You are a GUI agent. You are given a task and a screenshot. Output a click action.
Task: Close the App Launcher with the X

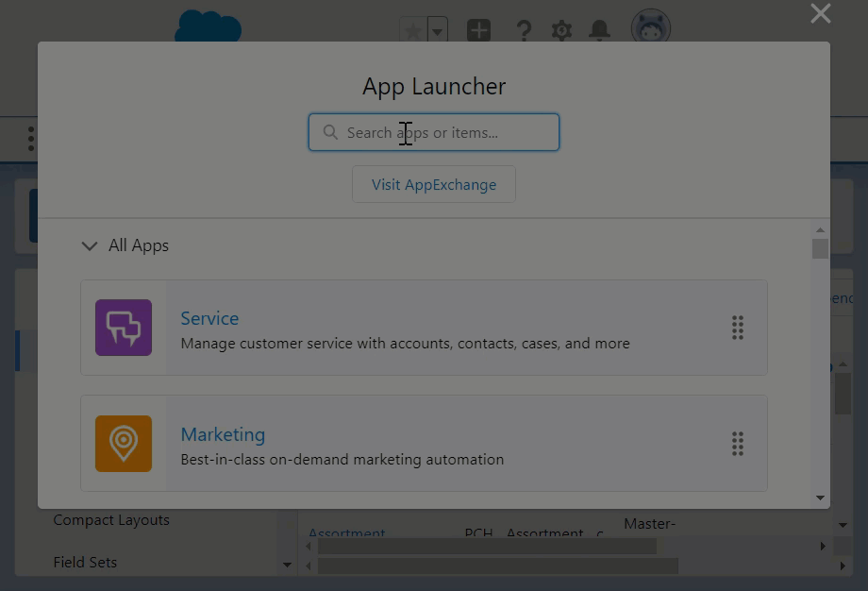(x=820, y=13)
